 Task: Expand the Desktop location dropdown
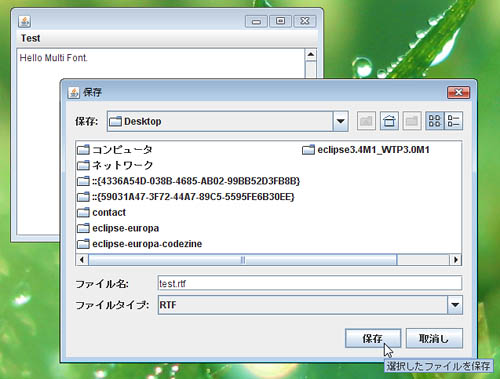[340, 121]
